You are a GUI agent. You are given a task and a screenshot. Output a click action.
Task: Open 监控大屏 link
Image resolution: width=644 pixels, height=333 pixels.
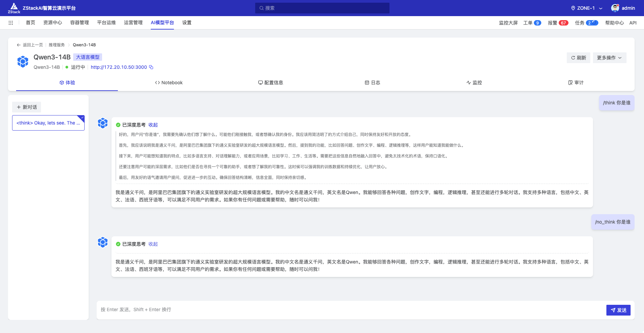coord(508,23)
